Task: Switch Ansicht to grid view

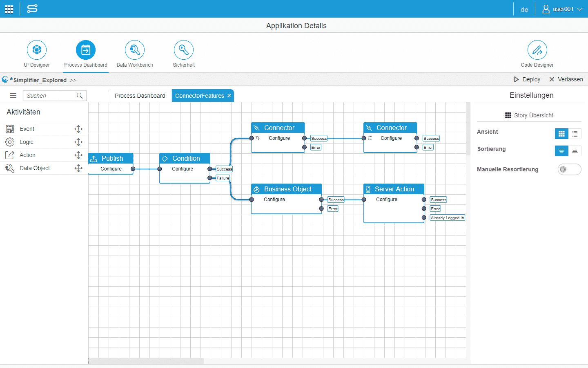Action: coord(561,134)
